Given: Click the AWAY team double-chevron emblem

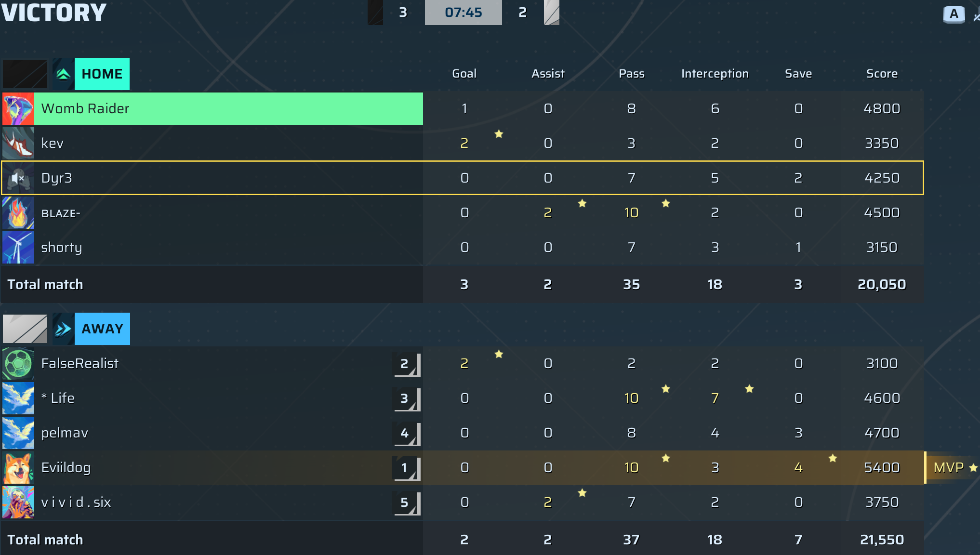Looking at the screenshot, I should pos(63,329).
